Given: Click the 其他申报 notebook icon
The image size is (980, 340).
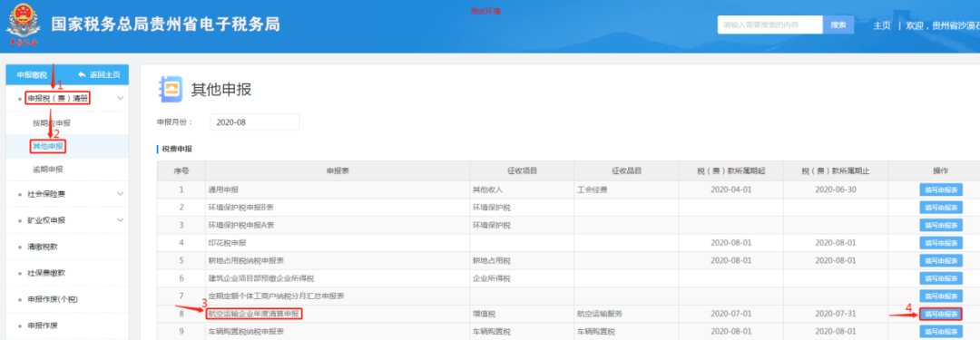Looking at the screenshot, I should (x=170, y=90).
